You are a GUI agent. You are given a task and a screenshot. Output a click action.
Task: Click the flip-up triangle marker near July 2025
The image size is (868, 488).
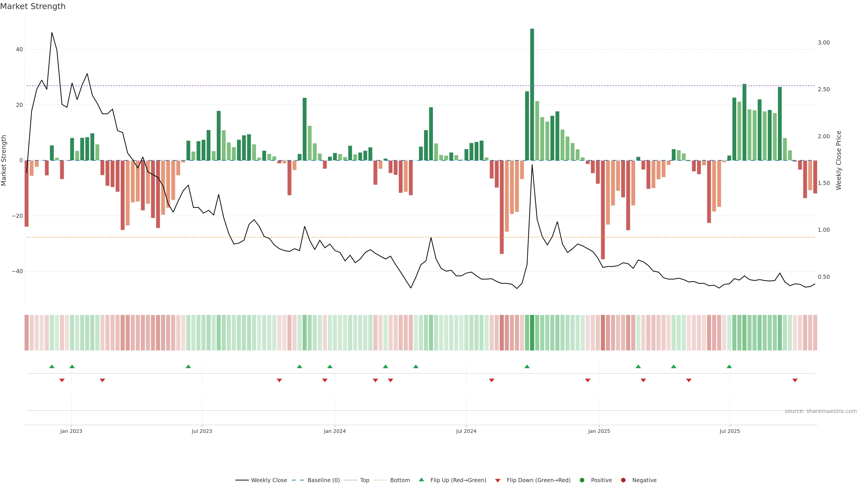pyautogui.click(x=729, y=366)
